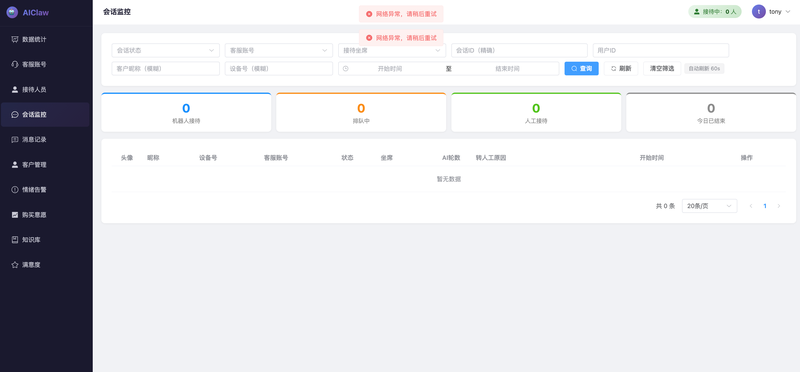Click the 清空筛选 button
Image resolution: width=800 pixels, height=372 pixels.
point(662,68)
